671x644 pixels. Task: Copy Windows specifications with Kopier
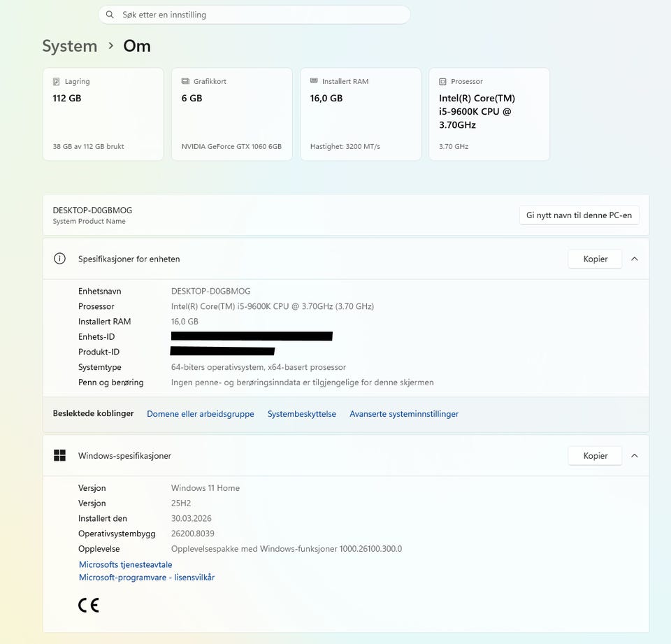coord(596,456)
